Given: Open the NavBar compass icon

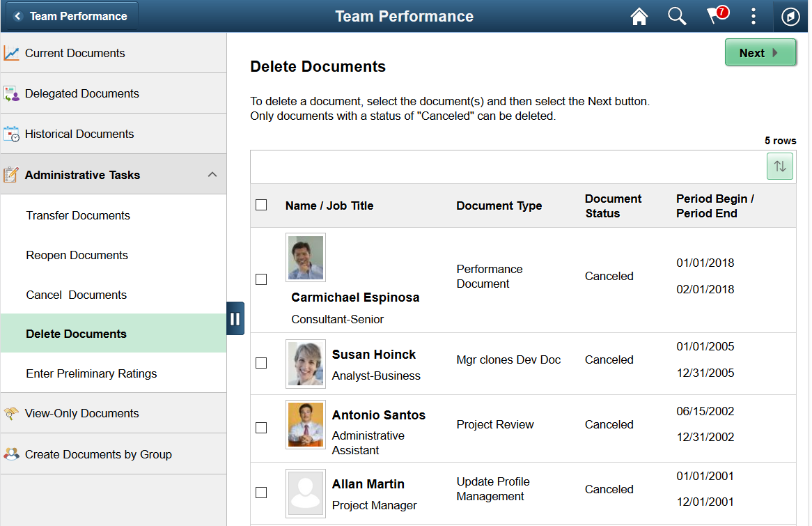Looking at the screenshot, I should click(x=790, y=17).
